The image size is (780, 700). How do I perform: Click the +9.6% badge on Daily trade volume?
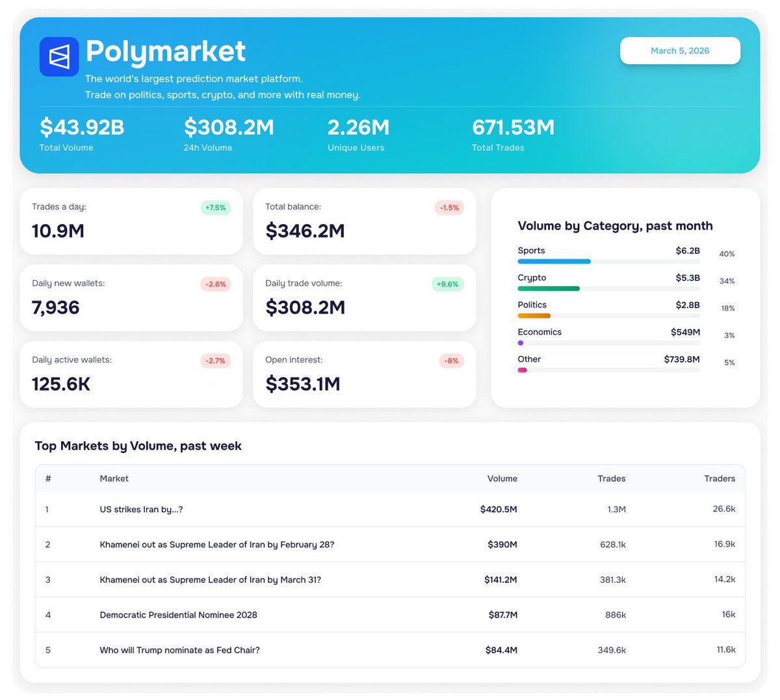[x=448, y=284]
